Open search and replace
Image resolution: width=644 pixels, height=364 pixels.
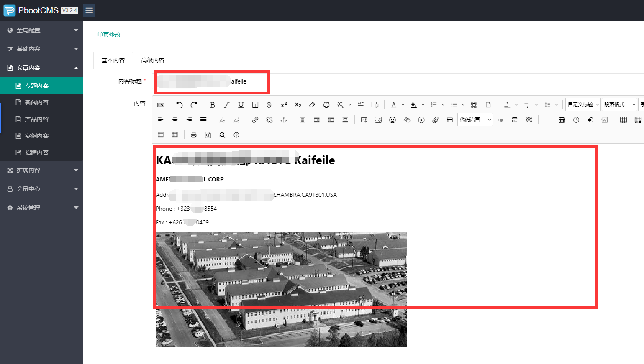tap(222, 135)
